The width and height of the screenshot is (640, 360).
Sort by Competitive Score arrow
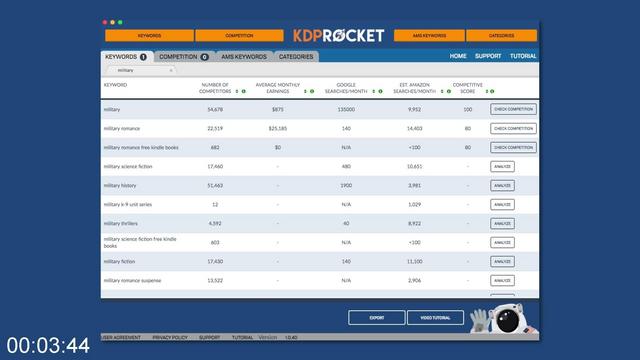[487, 91]
